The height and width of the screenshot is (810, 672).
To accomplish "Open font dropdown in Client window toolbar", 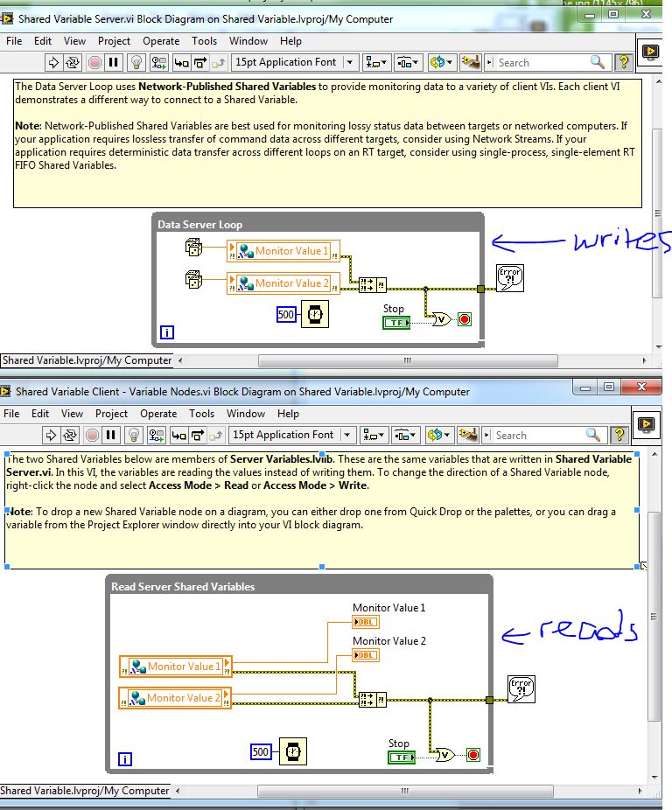I will [x=292, y=435].
